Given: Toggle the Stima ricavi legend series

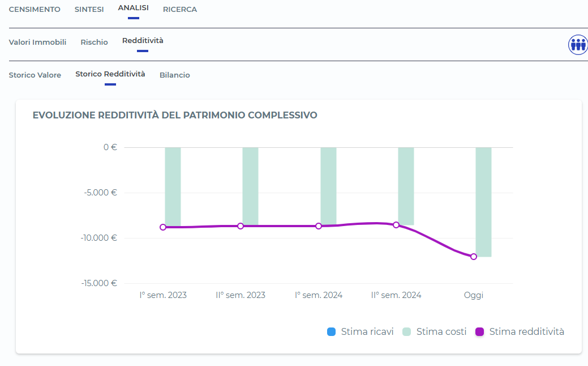Looking at the screenshot, I should [x=360, y=332].
